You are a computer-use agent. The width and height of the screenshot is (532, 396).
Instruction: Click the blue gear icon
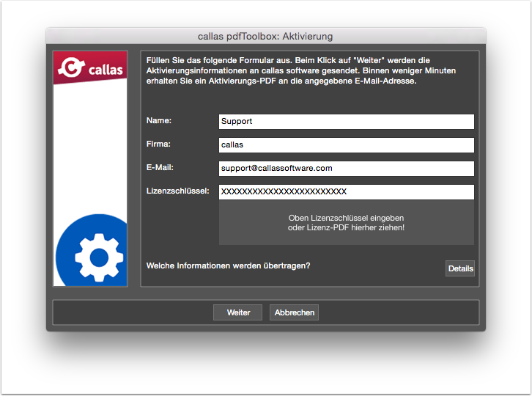(92, 251)
